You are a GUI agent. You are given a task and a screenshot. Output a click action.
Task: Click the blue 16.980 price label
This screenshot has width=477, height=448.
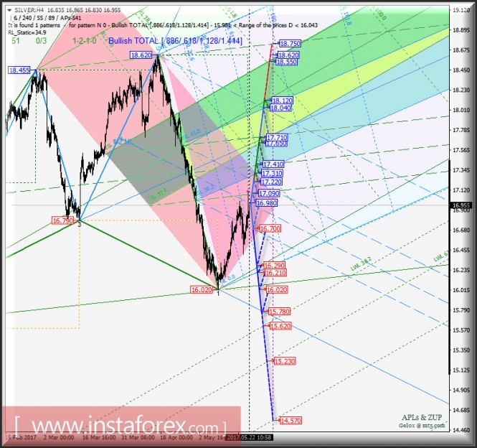[267, 203]
